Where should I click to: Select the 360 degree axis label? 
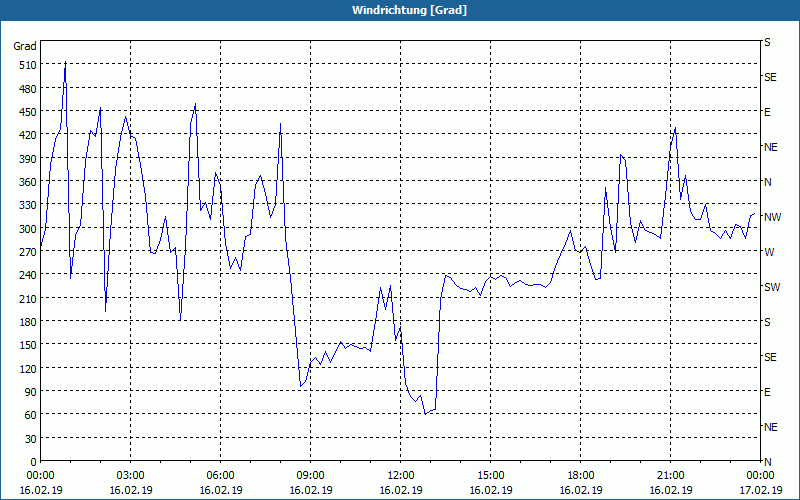[27, 182]
